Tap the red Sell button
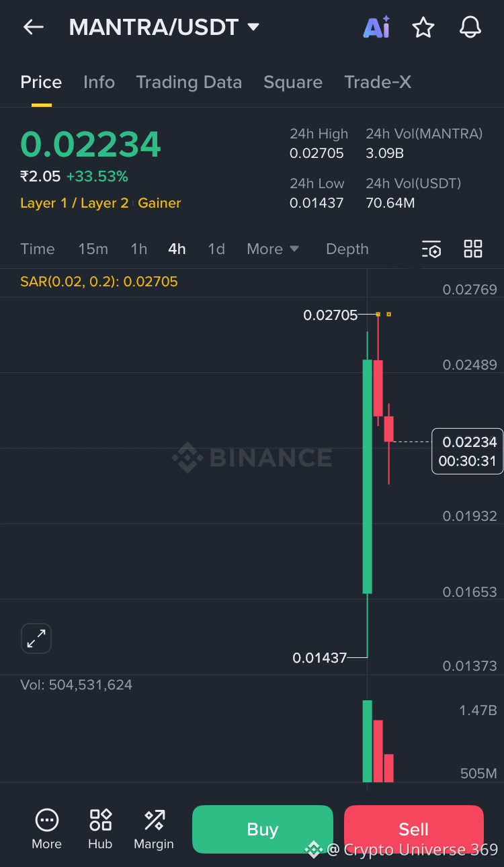504x867 pixels. click(414, 829)
